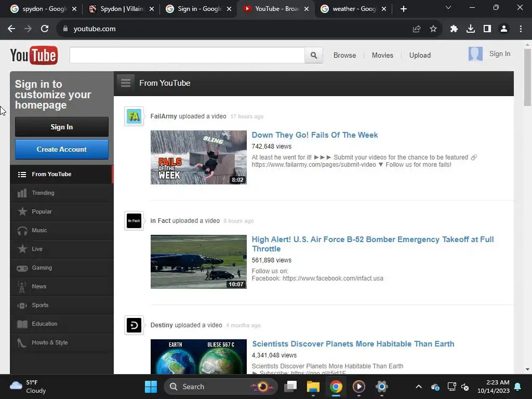Open the B-52 Bomber Emergency Takeoff video title
Screen dimensions: 532x399
[373, 244]
